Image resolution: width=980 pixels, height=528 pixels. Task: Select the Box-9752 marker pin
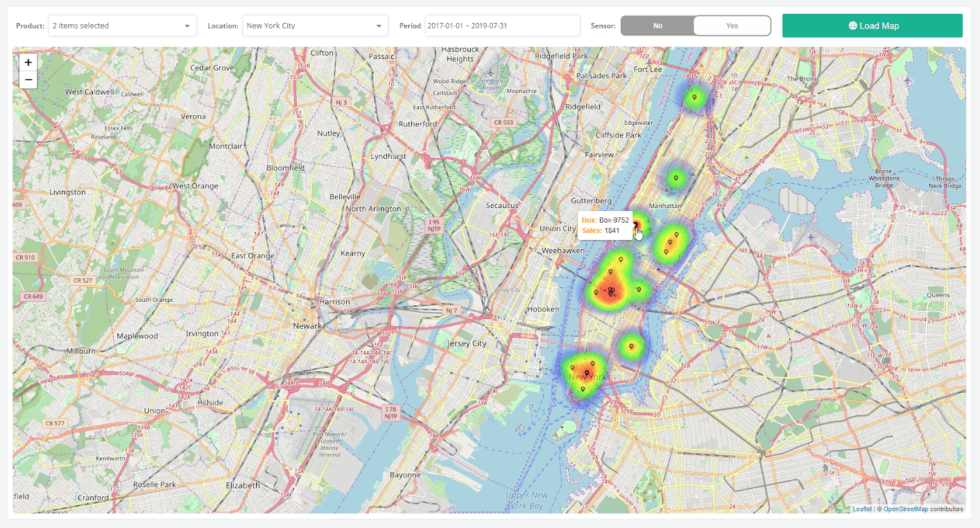[x=635, y=225]
